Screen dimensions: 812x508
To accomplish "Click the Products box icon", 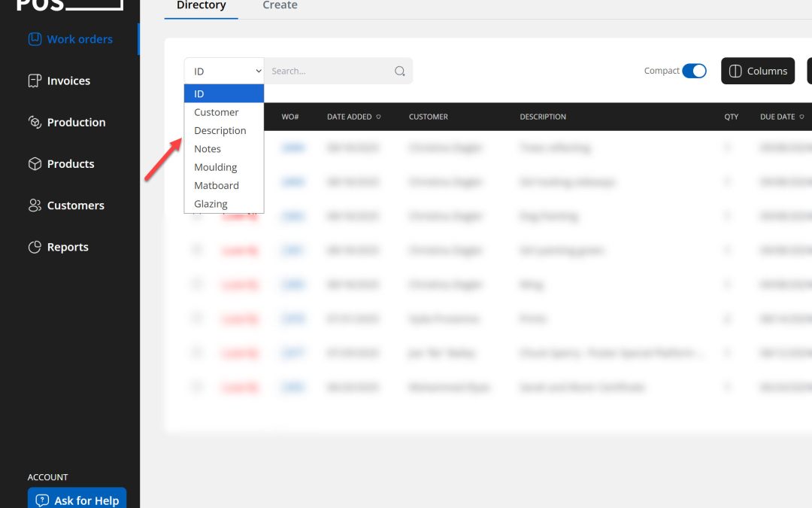I will tap(35, 164).
